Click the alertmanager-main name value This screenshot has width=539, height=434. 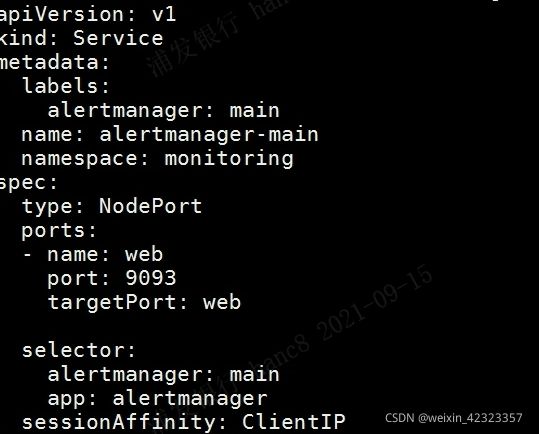[209, 134]
